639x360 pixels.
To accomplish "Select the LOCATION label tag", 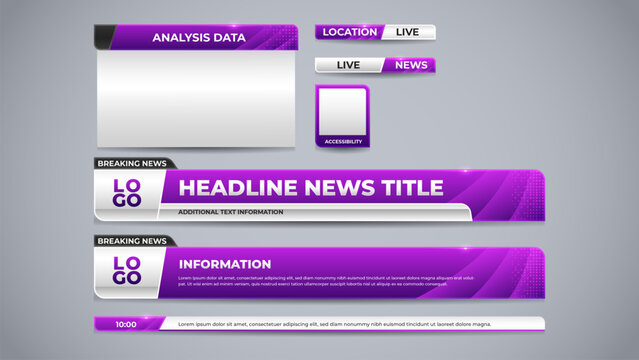I will (350, 32).
